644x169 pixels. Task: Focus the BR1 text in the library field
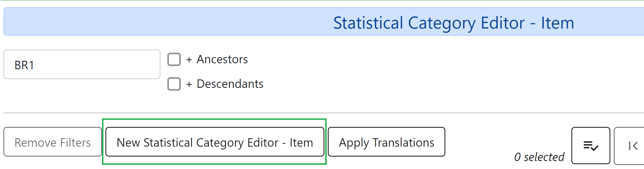[24, 65]
